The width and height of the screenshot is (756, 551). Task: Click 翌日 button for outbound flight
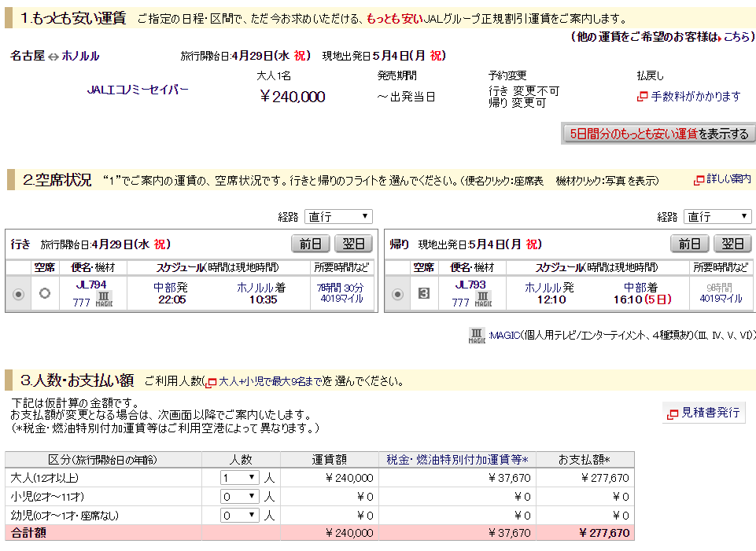pyautogui.click(x=353, y=244)
